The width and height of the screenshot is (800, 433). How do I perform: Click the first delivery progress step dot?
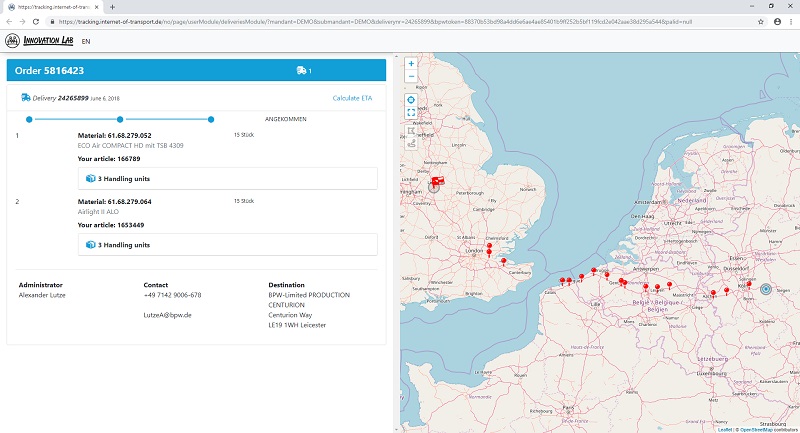point(29,119)
